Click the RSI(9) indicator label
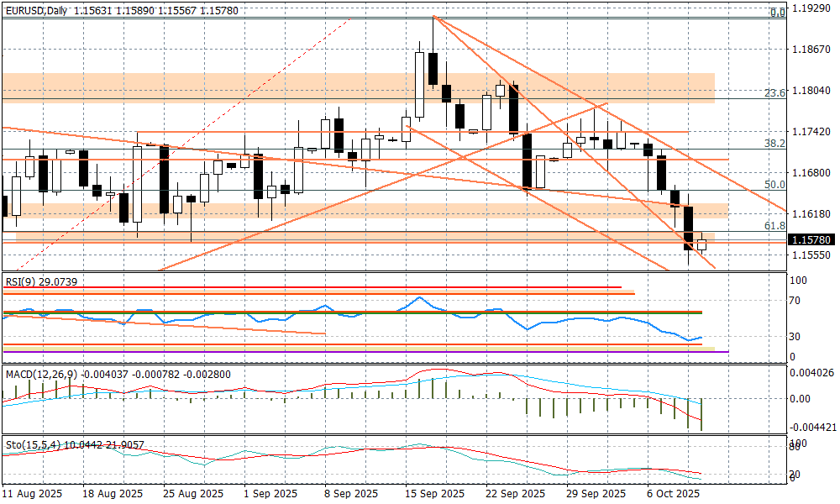The width and height of the screenshot is (840, 504). tap(22, 282)
